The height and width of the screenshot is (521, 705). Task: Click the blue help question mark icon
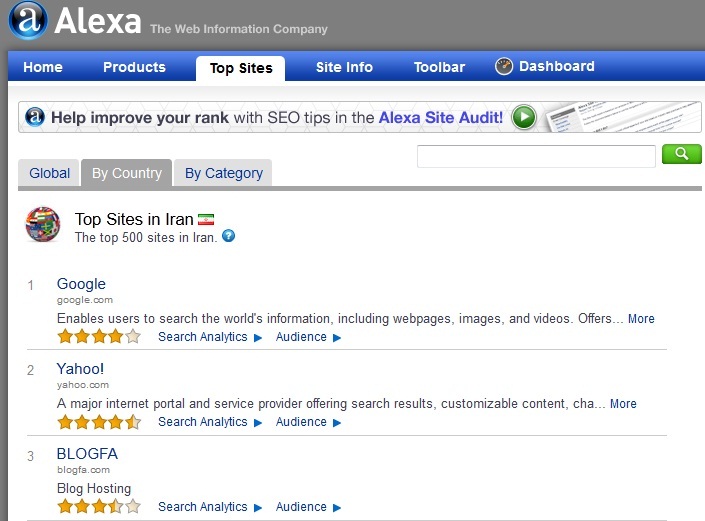tap(229, 237)
